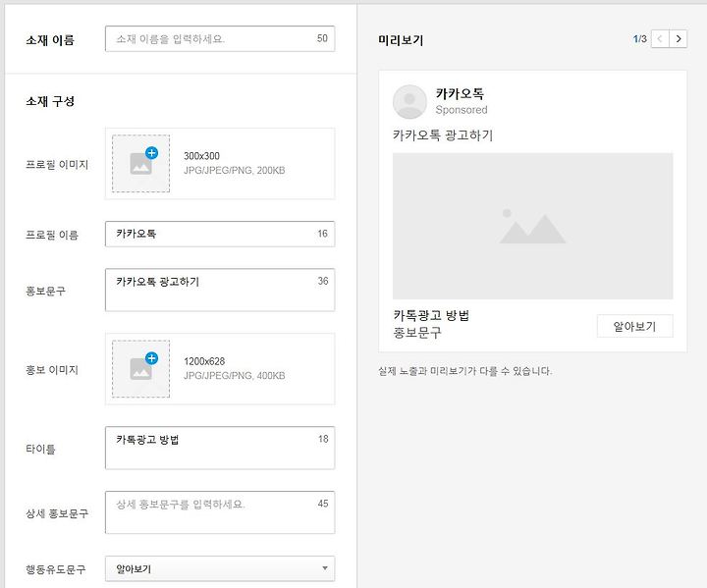Click the 300x300 size text

[x=201, y=156]
